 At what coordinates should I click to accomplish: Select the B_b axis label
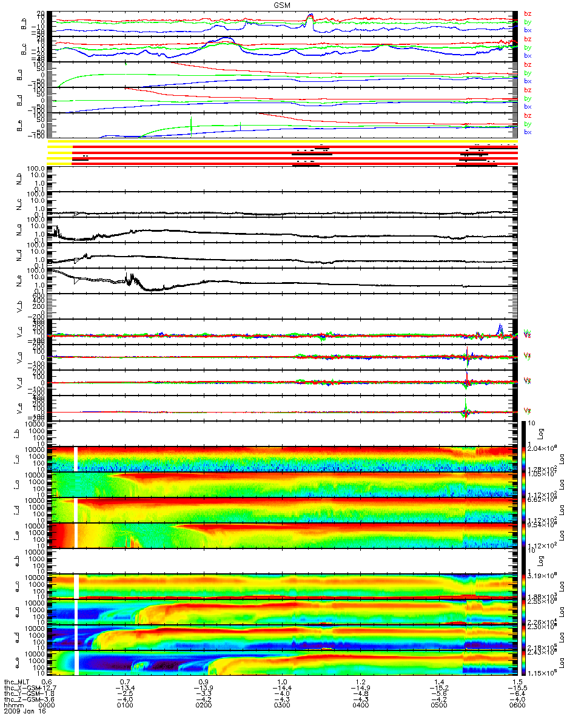coord(24,24)
